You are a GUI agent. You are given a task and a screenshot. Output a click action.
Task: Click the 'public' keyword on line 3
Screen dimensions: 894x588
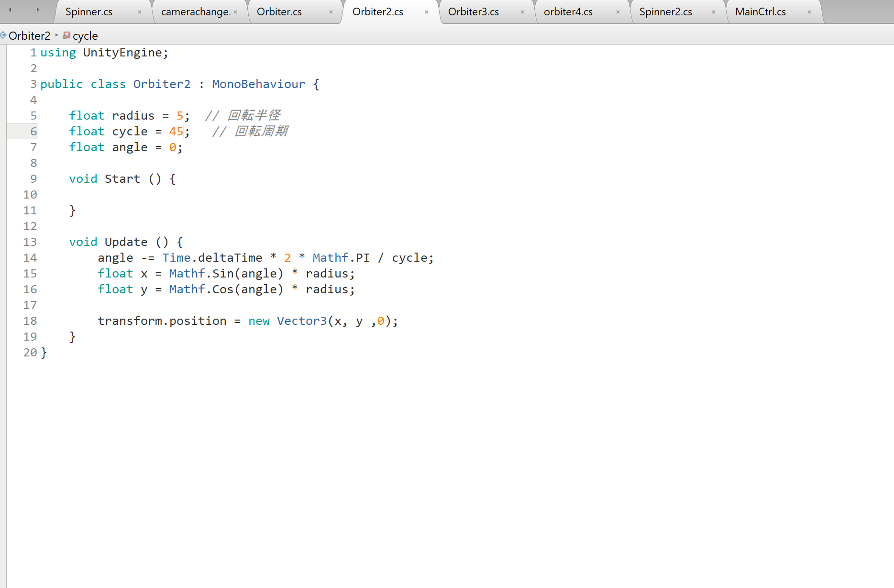click(x=62, y=84)
